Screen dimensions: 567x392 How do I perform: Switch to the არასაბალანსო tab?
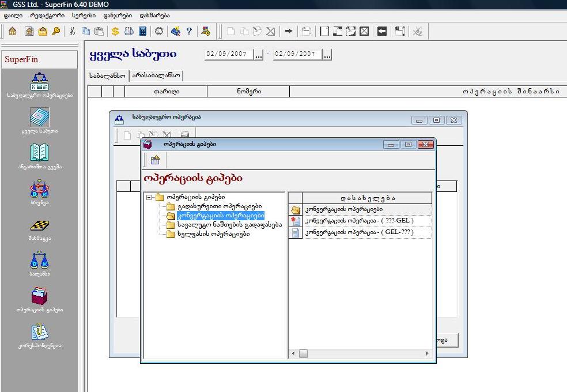tap(157, 75)
